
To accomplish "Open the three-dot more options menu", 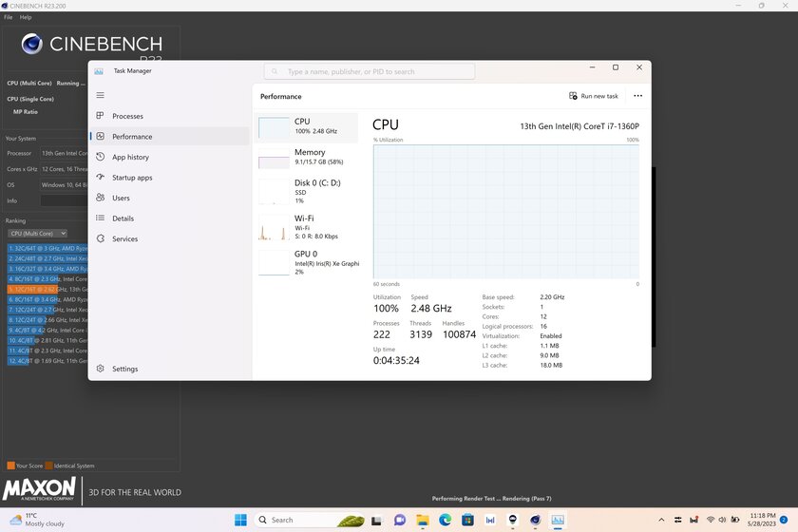I will click(637, 96).
